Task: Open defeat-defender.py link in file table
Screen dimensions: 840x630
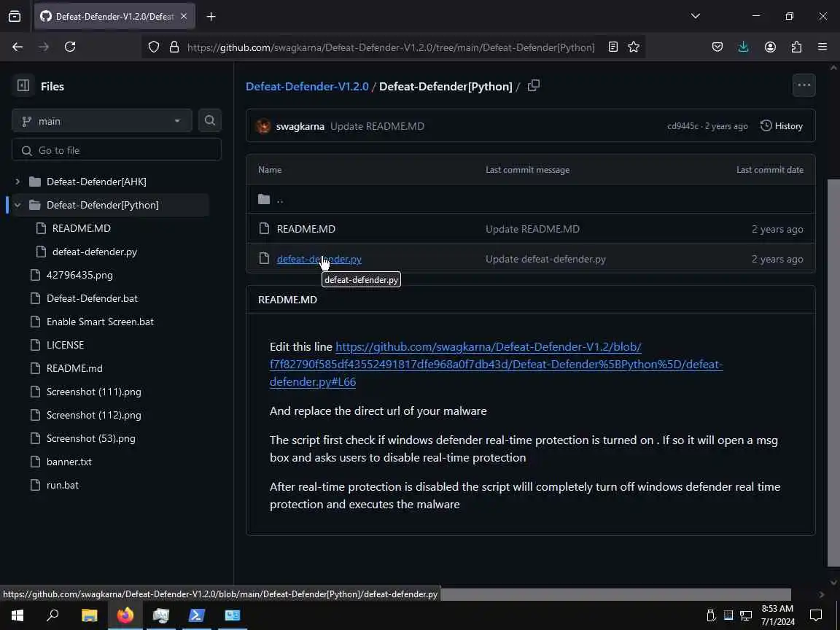Action: pyautogui.click(x=319, y=259)
